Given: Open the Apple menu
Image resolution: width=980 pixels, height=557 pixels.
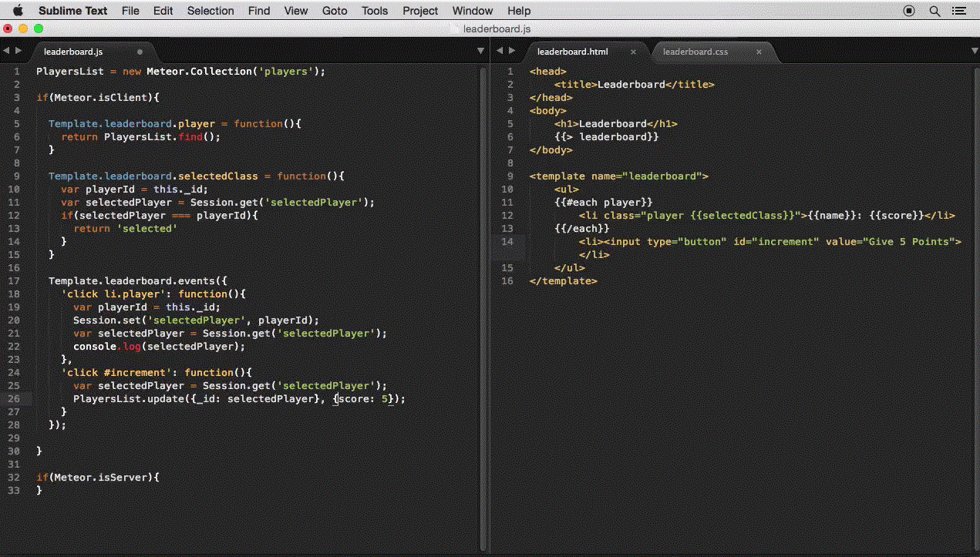Looking at the screenshot, I should pyautogui.click(x=18, y=11).
